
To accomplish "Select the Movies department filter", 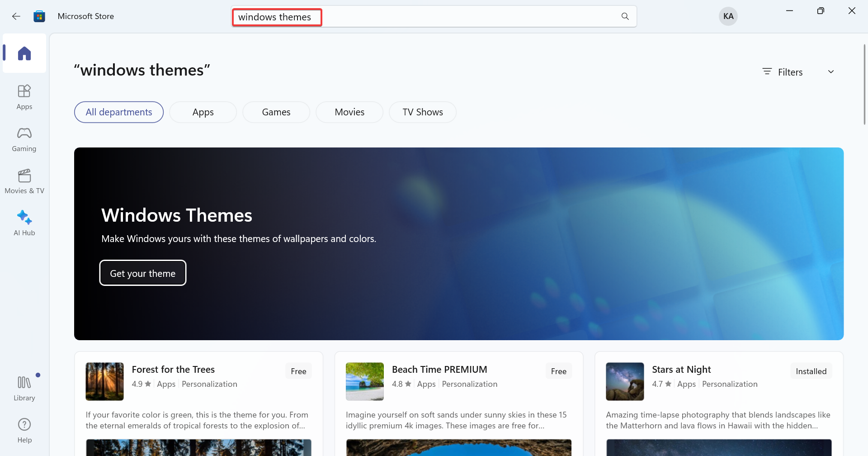I will pyautogui.click(x=349, y=112).
